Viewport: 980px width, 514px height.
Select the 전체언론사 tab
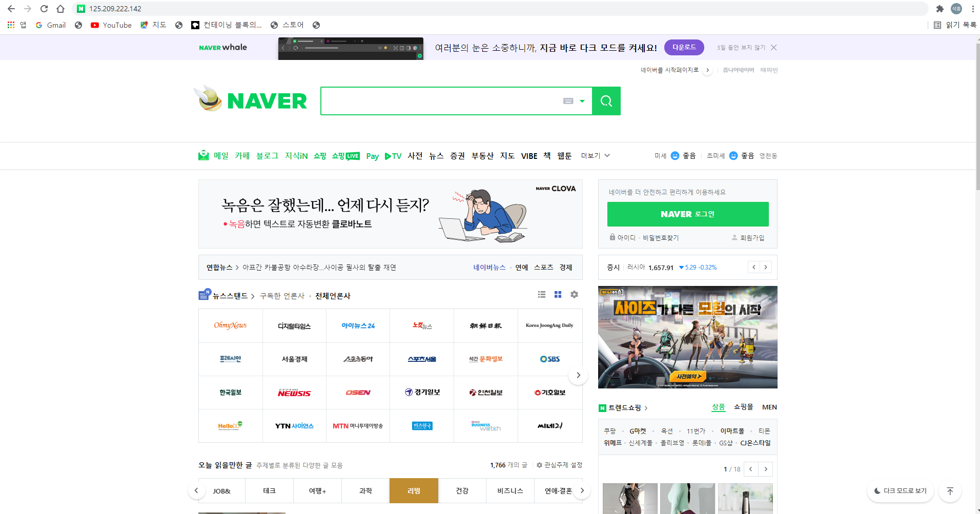[x=333, y=296]
